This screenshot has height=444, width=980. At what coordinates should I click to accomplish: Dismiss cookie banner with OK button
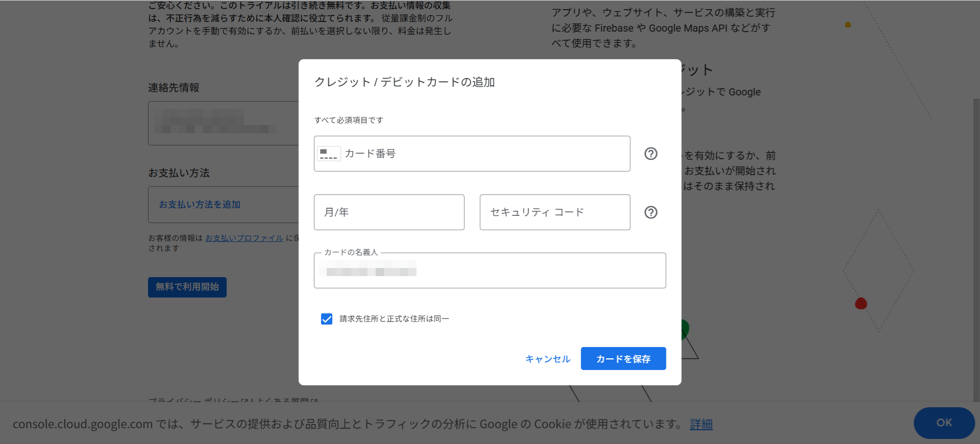944,423
